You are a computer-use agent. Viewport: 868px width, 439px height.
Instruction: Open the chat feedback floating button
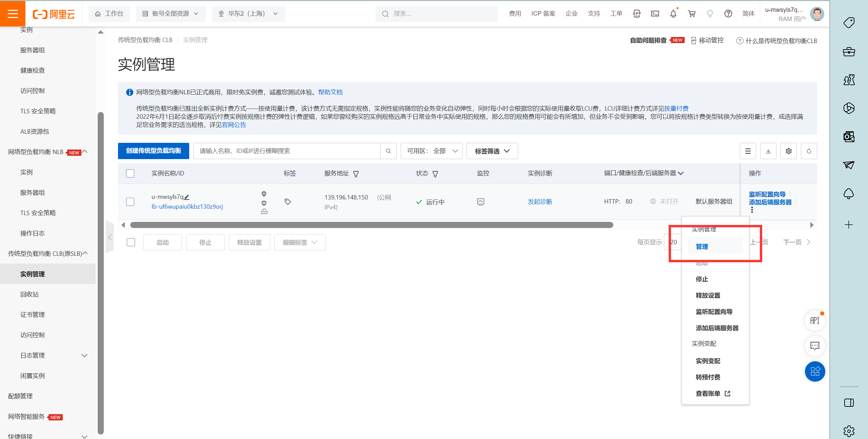click(x=815, y=346)
